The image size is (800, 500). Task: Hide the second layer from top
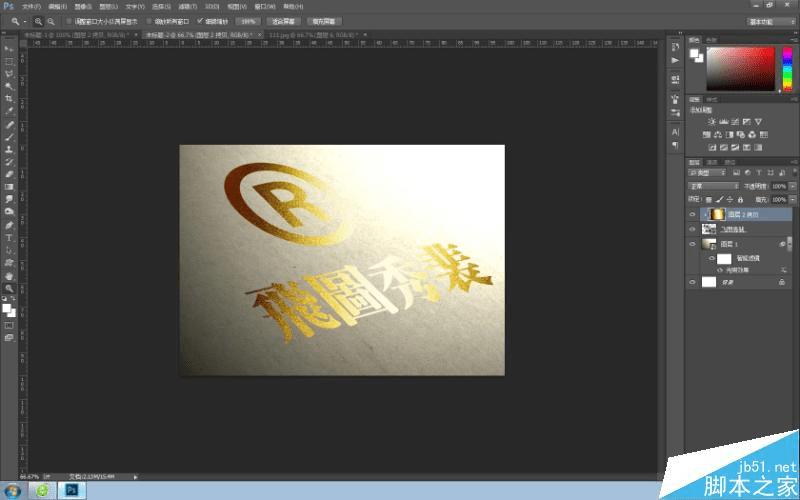click(692, 229)
